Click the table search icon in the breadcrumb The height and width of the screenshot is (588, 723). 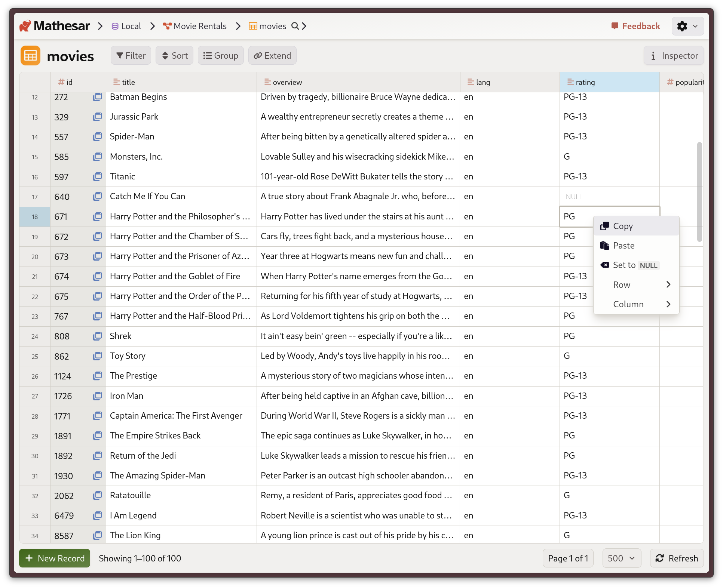tap(295, 26)
